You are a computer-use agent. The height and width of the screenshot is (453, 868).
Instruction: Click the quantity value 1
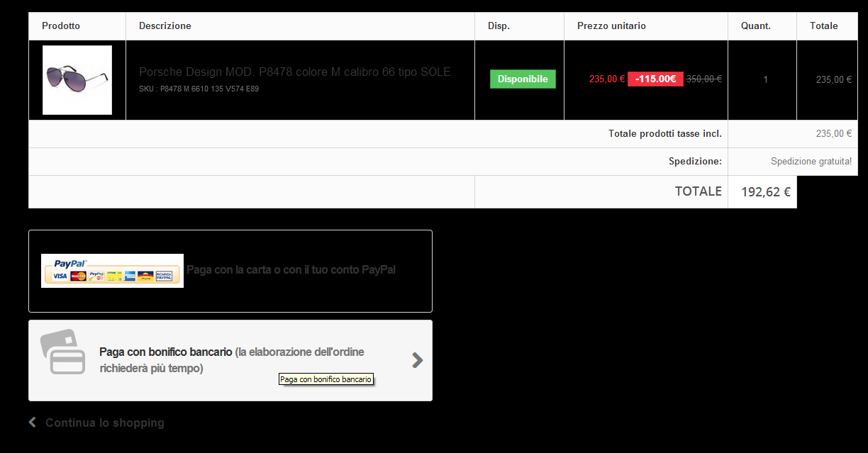point(765,80)
